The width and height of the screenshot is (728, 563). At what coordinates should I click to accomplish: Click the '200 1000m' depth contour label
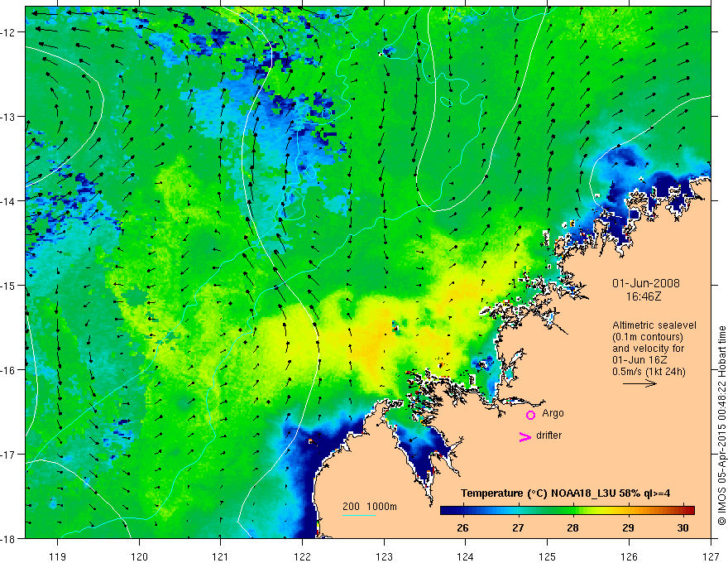point(370,507)
